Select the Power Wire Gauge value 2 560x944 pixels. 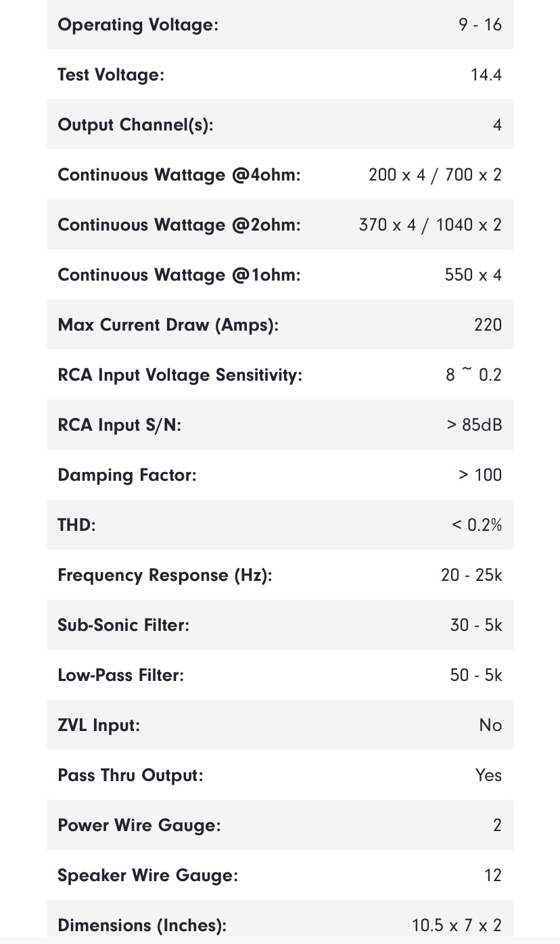[497, 826]
